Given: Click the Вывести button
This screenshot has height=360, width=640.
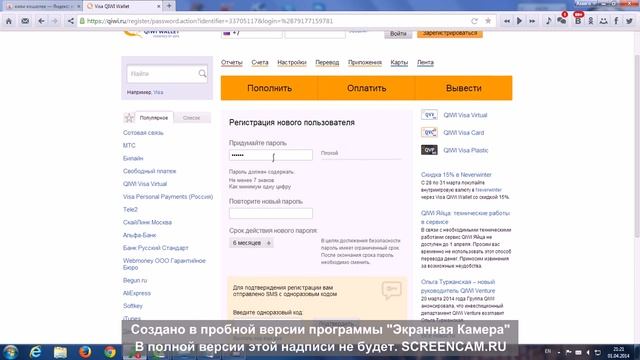Looking at the screenshot, I should [464, 88].
